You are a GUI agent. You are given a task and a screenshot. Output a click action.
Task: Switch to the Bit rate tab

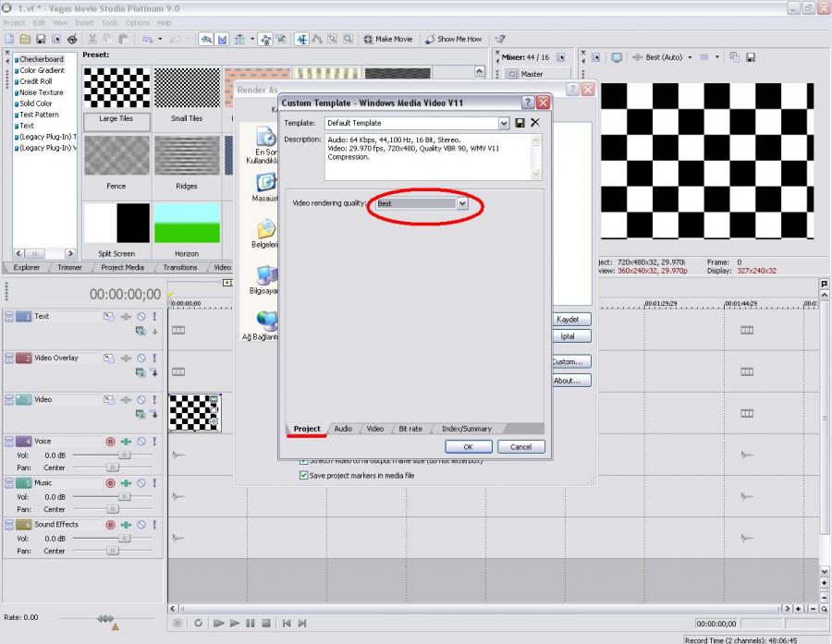410,429
